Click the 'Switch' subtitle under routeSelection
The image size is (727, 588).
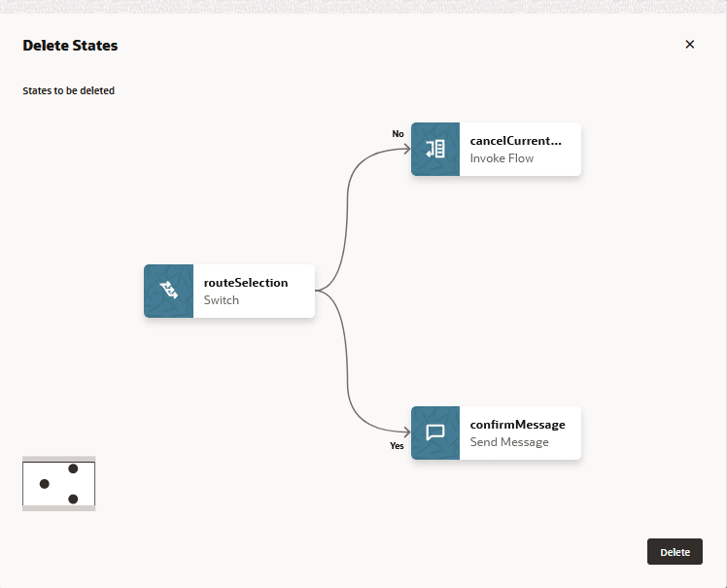click(221, 300)
